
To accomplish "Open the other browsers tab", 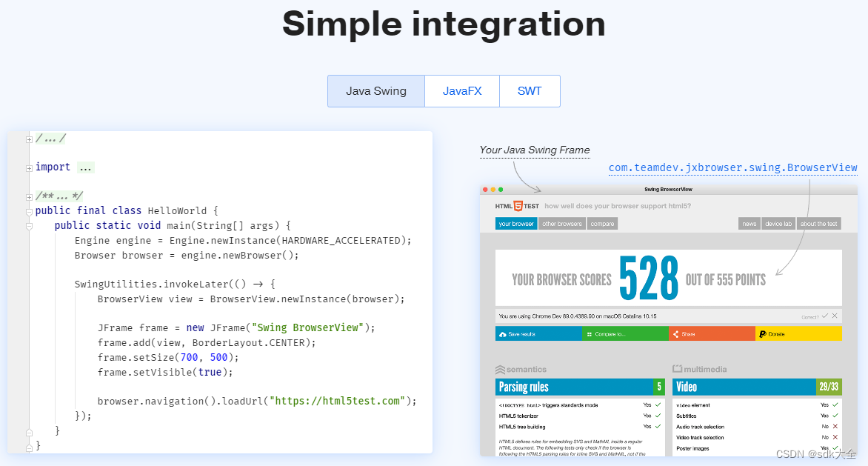I will click(561, 224).
